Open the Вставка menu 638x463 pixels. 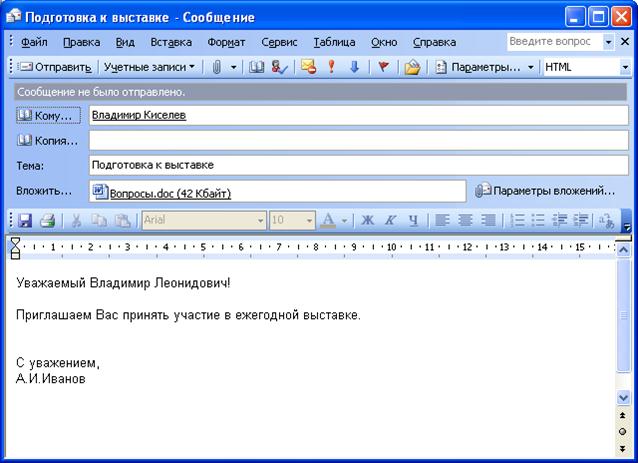click(171, 42)
